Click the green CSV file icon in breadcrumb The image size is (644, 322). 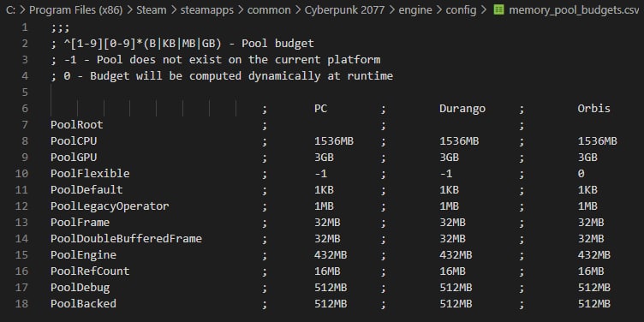[498, 10]
